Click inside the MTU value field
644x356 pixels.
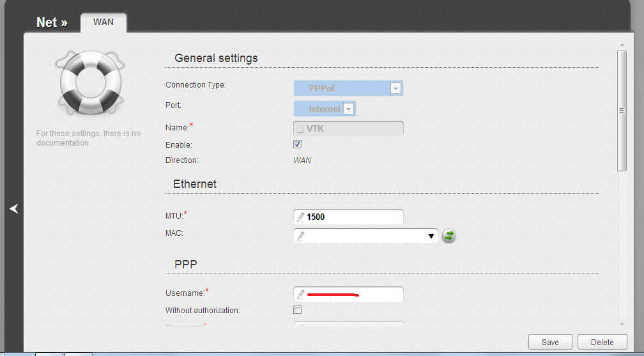[355, 217]
